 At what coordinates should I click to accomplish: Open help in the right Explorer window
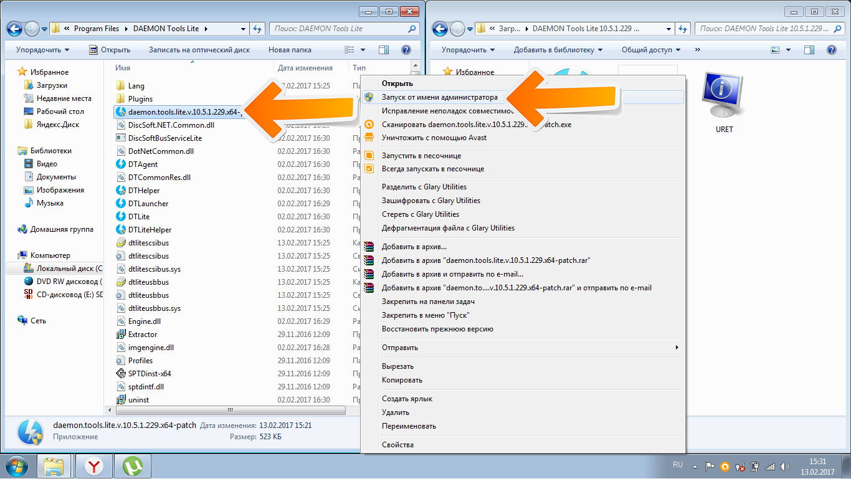click(832, 50)
